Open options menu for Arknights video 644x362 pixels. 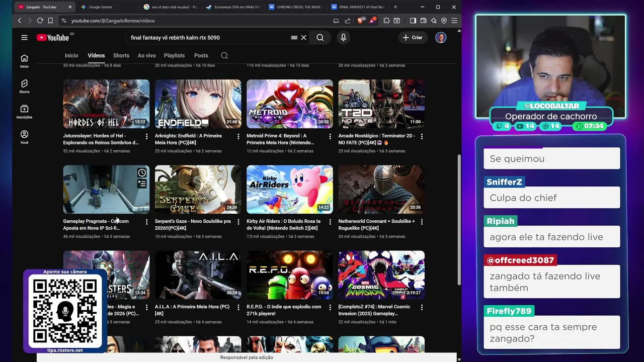tap(238, 136)
